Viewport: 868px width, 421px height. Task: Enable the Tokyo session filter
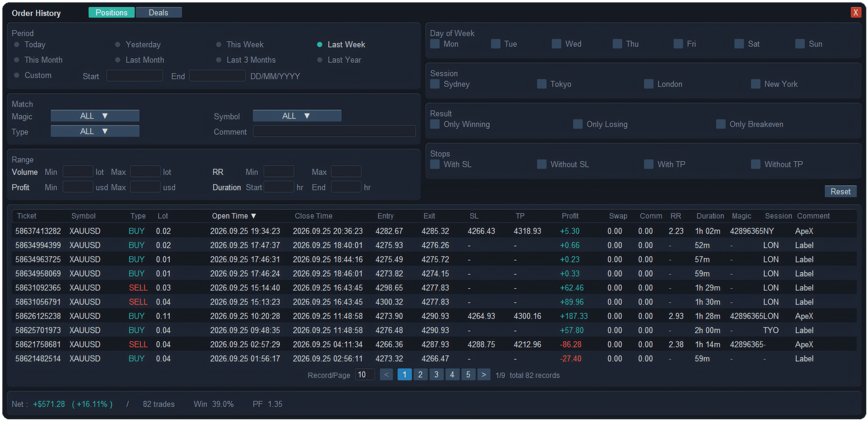pos(542,84)
